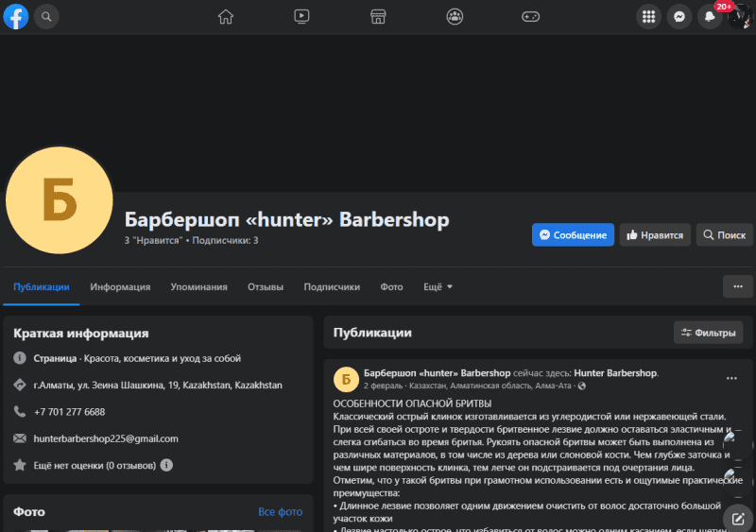Click Ещё нет оценки (0 отзывов) text
756x532 pixels.
click(x=94, y=466)
